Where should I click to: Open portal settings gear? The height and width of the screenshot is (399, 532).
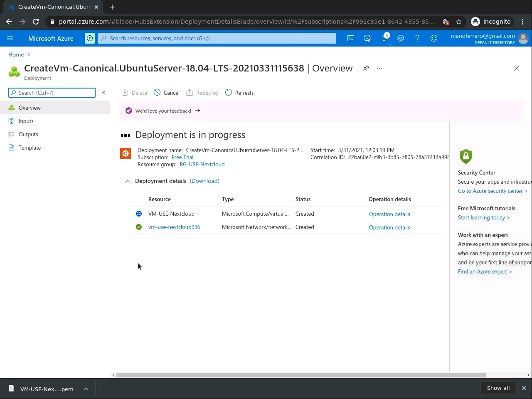[401, 38]
